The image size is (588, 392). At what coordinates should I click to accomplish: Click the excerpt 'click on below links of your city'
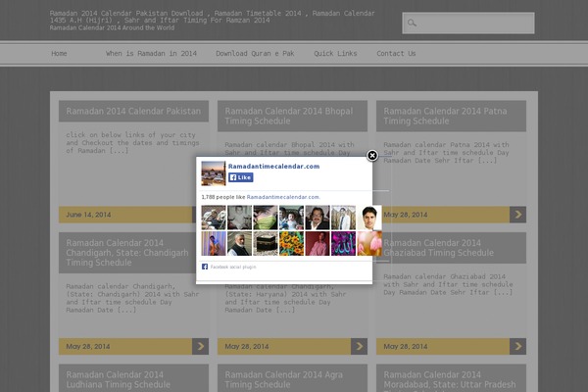130,134
